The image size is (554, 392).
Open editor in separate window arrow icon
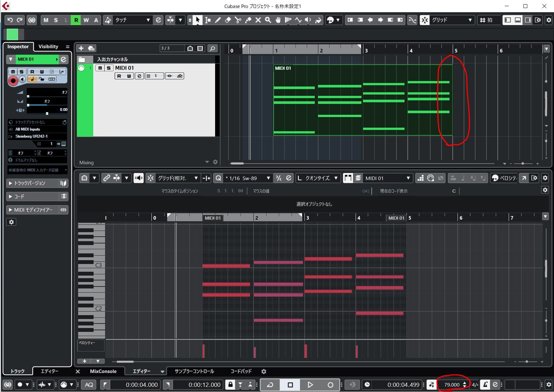pyautogui.click(x=524, y=178)
